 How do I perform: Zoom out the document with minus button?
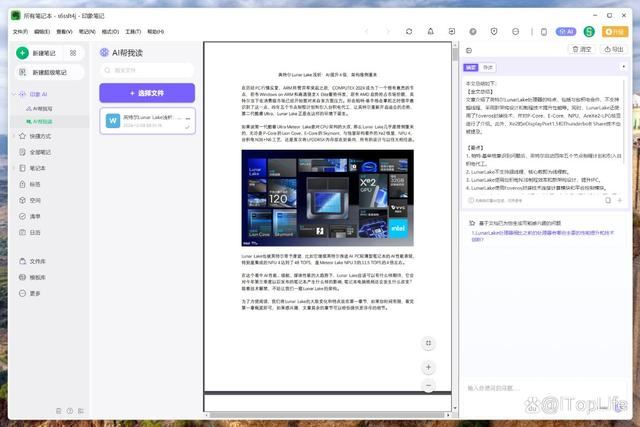pyautogui.click(x=428, y=384)
